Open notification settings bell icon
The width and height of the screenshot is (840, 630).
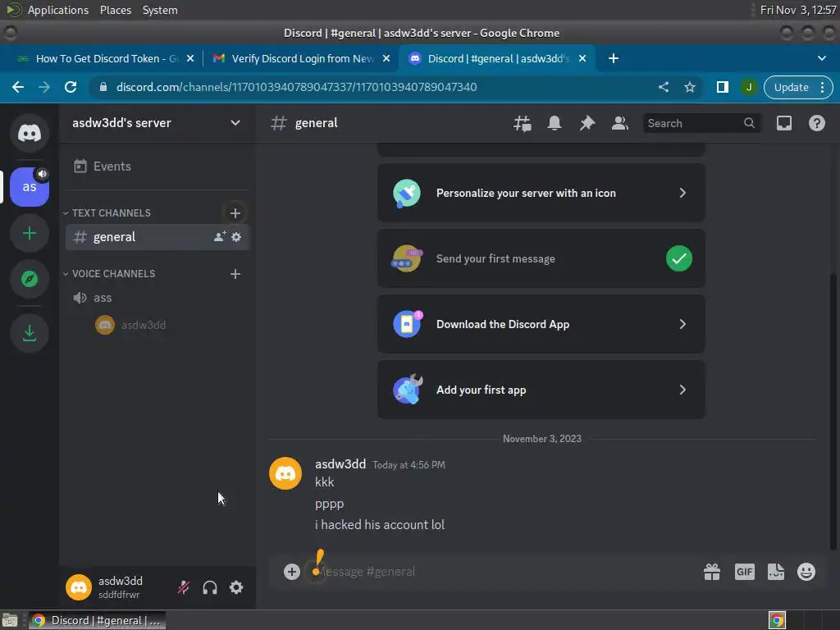[x=555, y=123]
